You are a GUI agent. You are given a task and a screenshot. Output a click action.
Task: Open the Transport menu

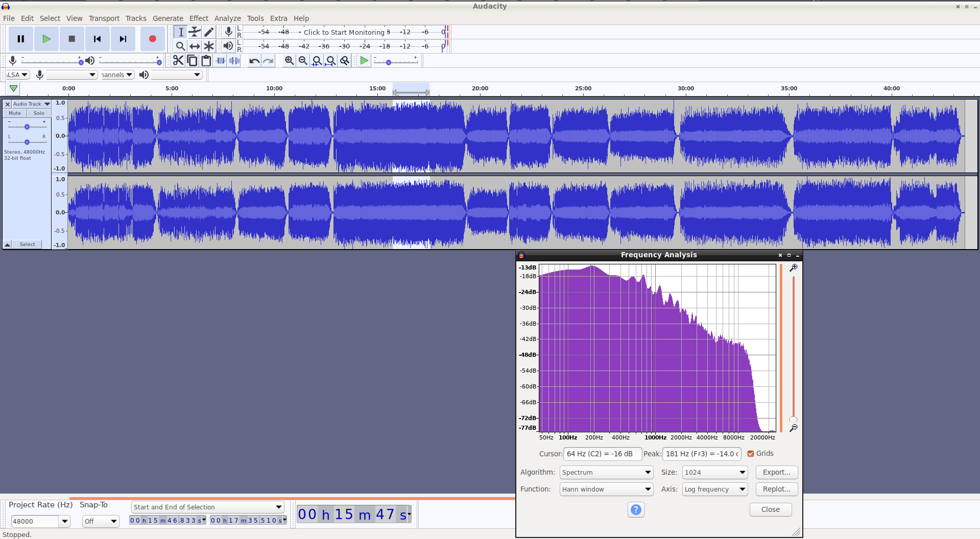[x=104, y=18]
